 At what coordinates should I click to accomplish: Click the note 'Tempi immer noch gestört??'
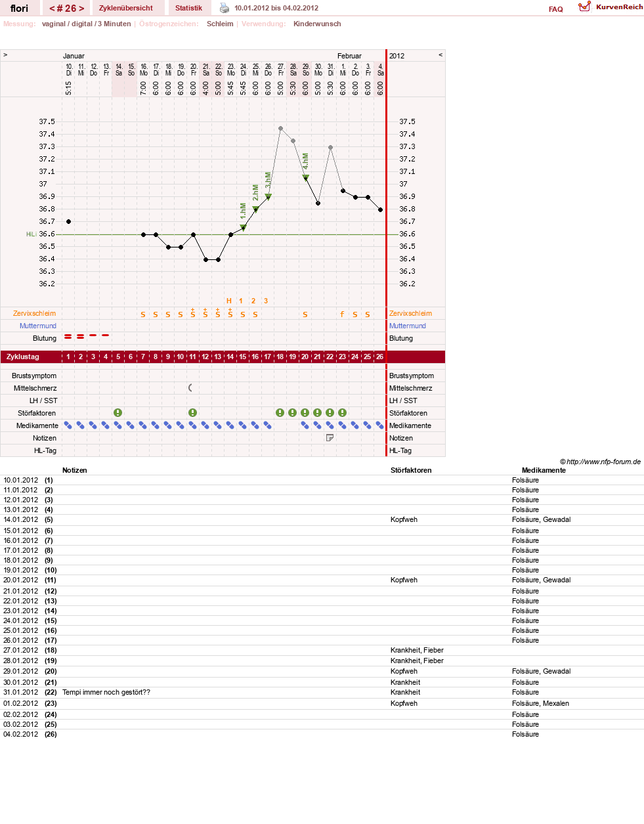click(x=106, y=692)
